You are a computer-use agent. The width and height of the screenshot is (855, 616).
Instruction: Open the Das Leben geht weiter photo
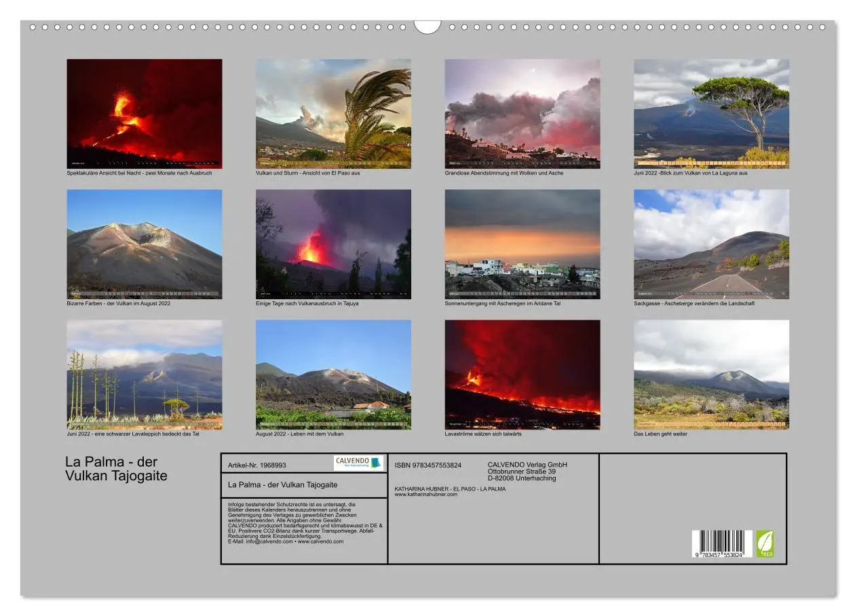click(712, 374)
